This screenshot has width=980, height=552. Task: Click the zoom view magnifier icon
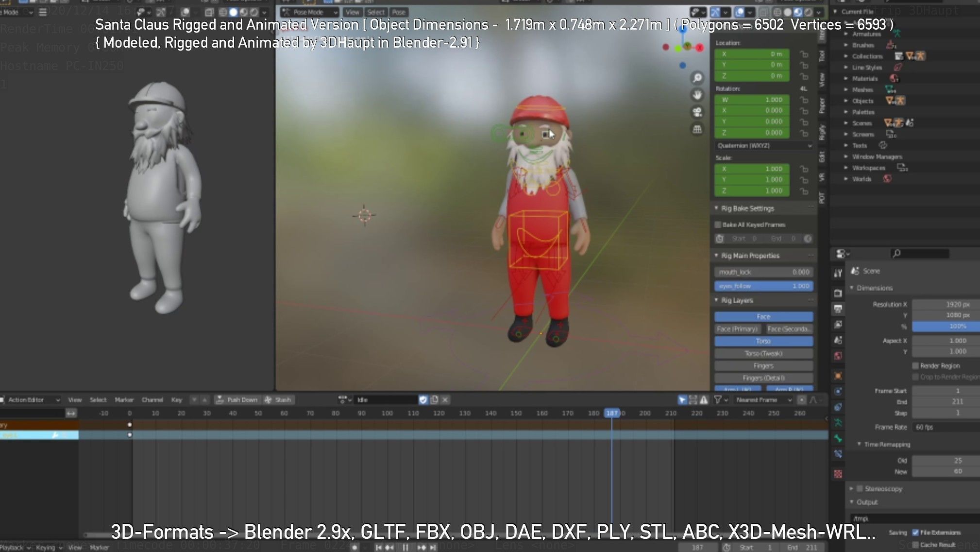click(x=697, y=78)
